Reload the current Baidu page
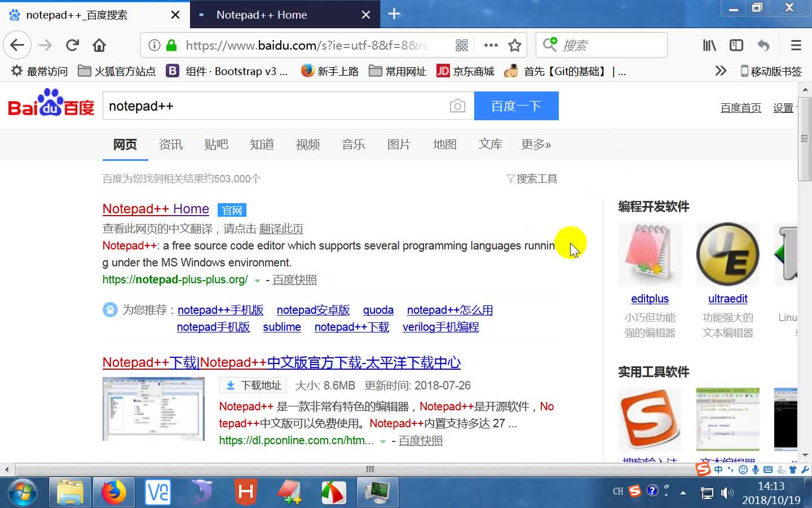The width and height of the screenshot is (812, 508). click(x=72, y=45)
